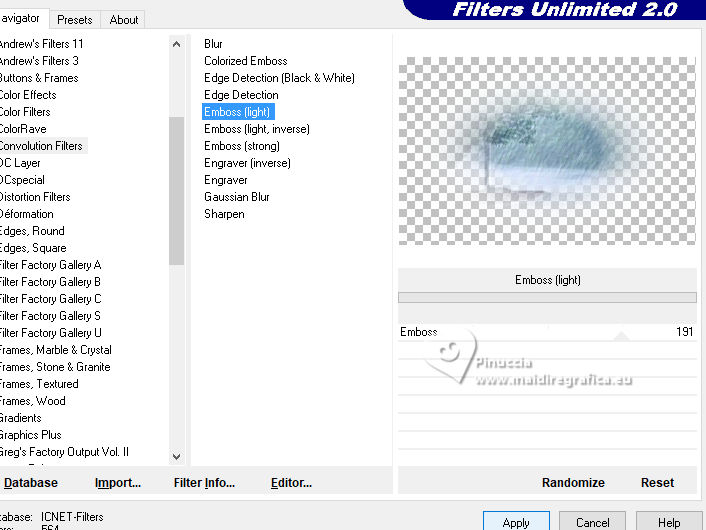The width and height of the screenshot is (706, 530).
Task: Select Frames, Marble & Crystal category
Action: pos(55,350)
